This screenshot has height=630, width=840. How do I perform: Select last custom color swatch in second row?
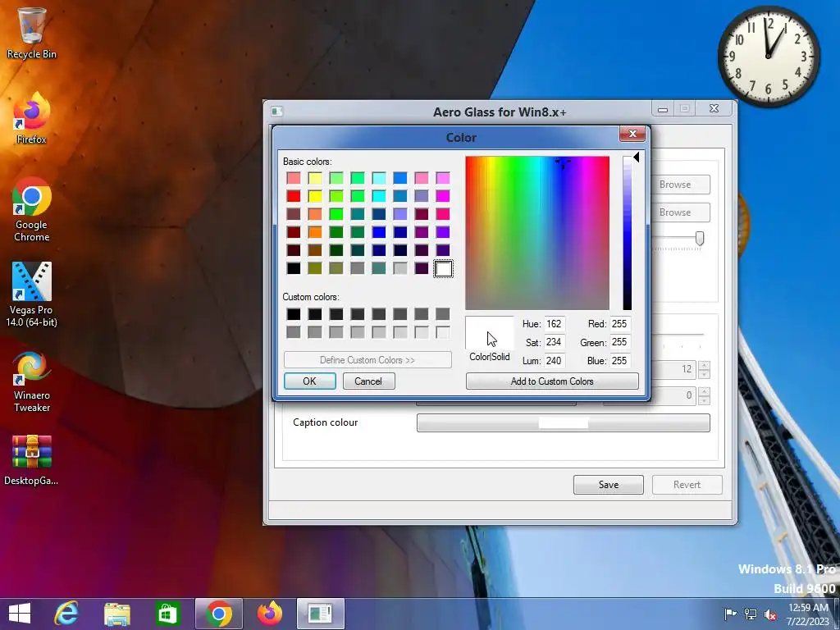(443, 332)
